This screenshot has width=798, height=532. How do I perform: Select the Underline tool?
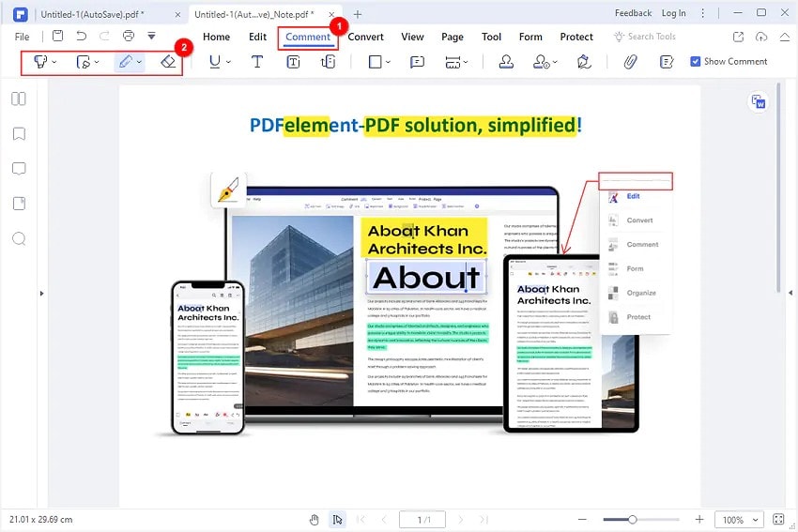[215, 62]
